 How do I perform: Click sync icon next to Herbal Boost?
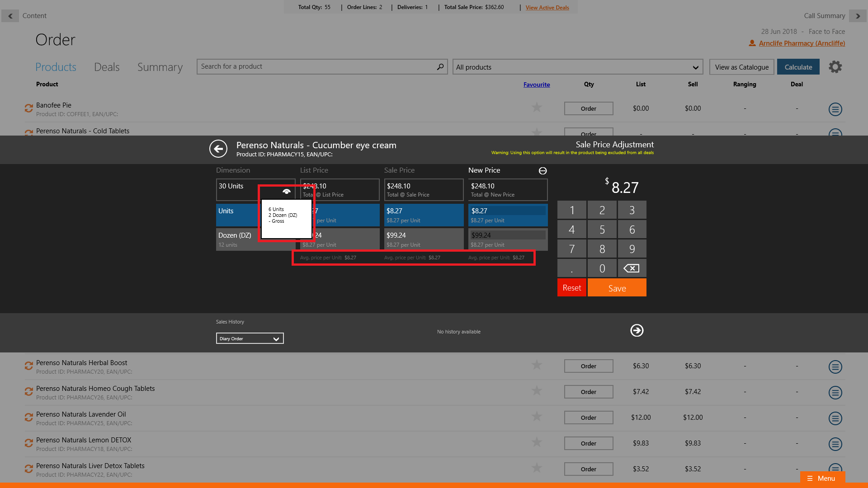29,366
